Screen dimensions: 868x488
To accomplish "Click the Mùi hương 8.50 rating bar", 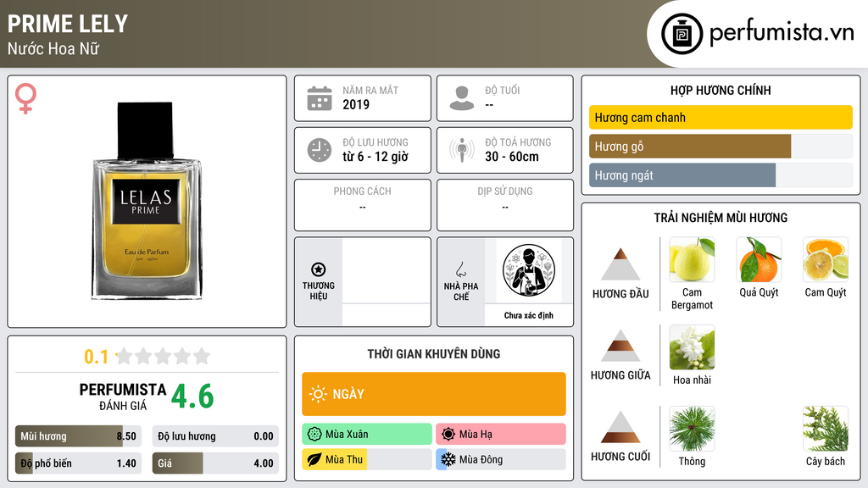I will pyautogui.click(x=78, y=436).
